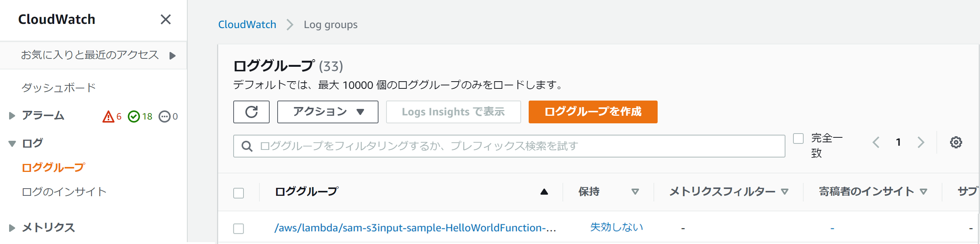Click the insufficient data alarms icon
Image resolution: width=980 pixels, height=244 pixels.
click(x=164, y=116)
